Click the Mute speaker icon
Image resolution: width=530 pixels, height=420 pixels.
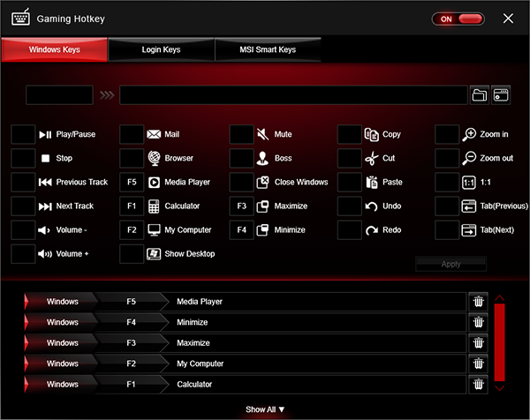[263, 134]
